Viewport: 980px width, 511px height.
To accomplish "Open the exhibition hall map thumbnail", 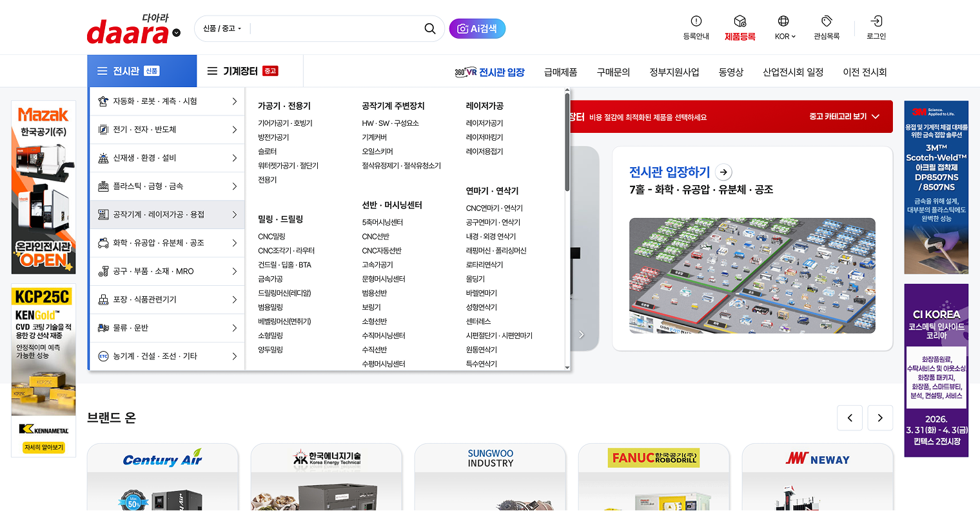I will pos(752,276).
